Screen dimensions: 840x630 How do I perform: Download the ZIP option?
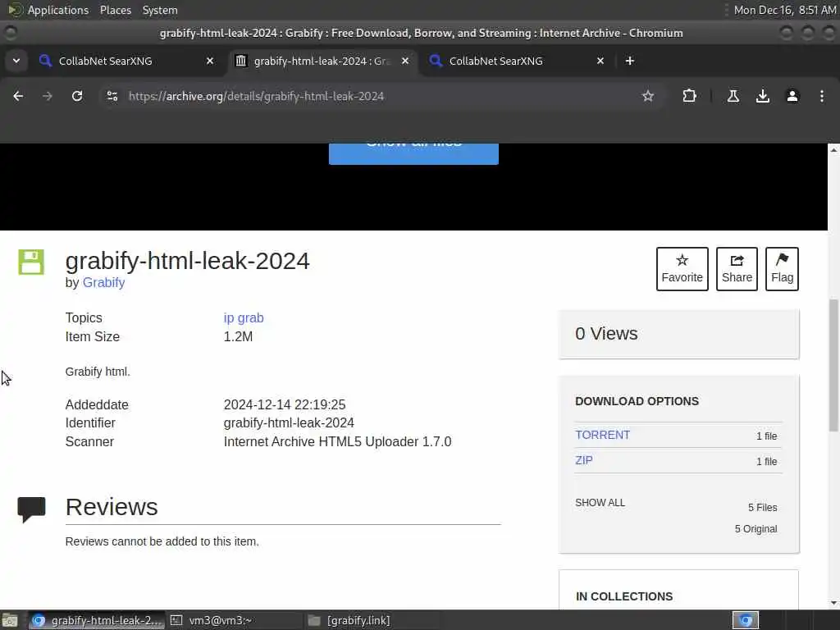click(x=584, y=460)
